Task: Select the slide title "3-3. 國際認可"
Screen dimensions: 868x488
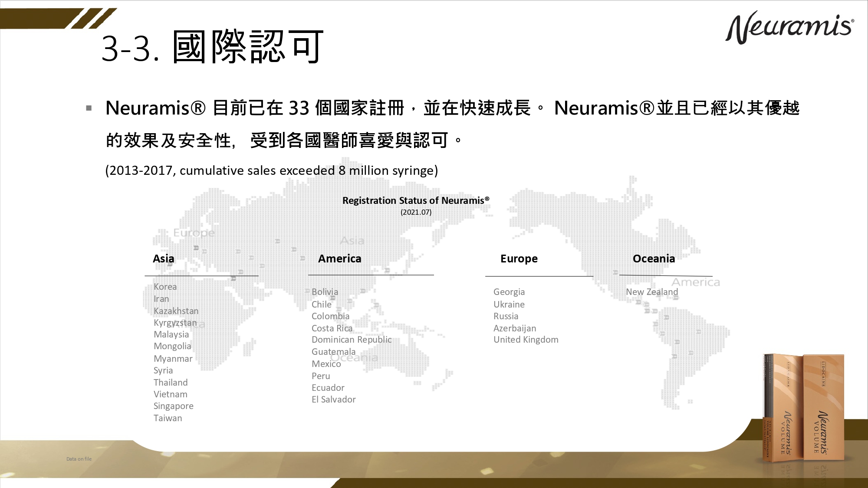Action: tap(213, 47)
